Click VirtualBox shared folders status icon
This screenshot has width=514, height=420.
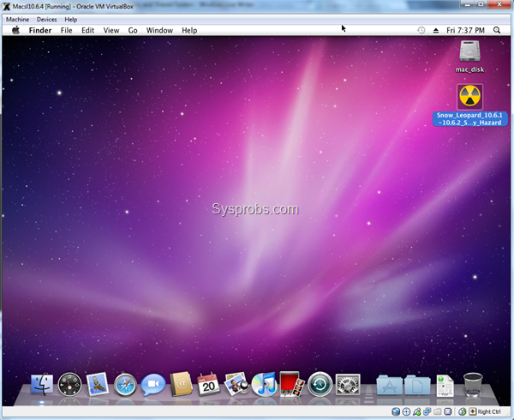(x=437, y=411)
